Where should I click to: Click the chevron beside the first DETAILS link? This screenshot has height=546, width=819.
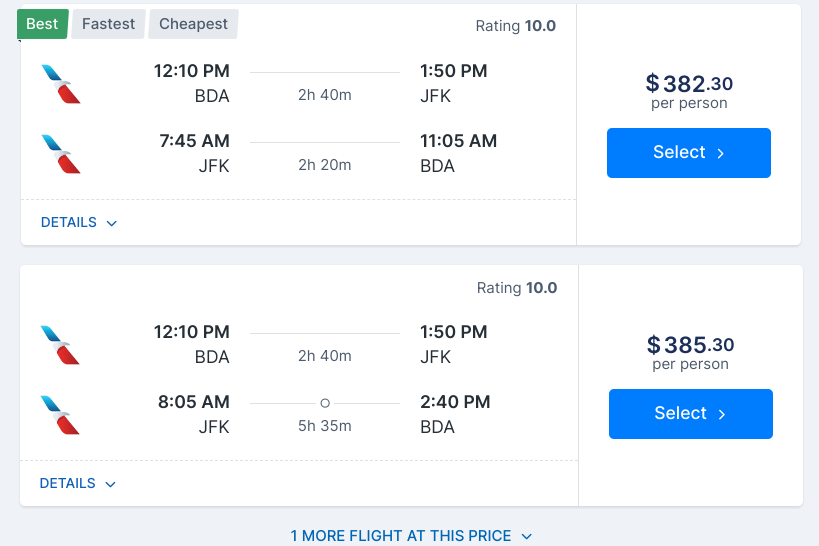[x=111, y=224]
